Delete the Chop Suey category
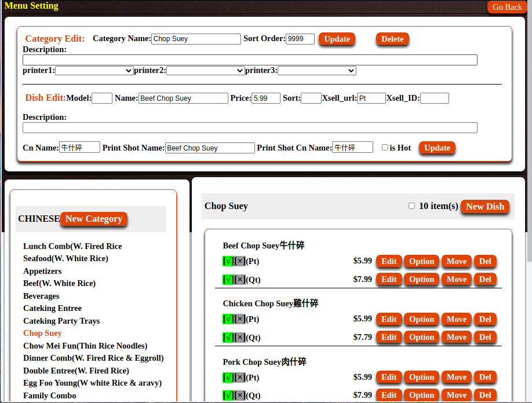This screenshot has height=403, width=532. coord(392,39)
